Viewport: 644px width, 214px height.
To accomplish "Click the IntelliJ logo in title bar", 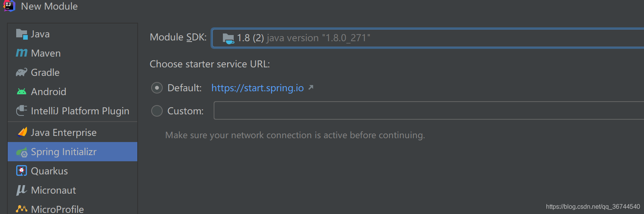I will (9, 6).
